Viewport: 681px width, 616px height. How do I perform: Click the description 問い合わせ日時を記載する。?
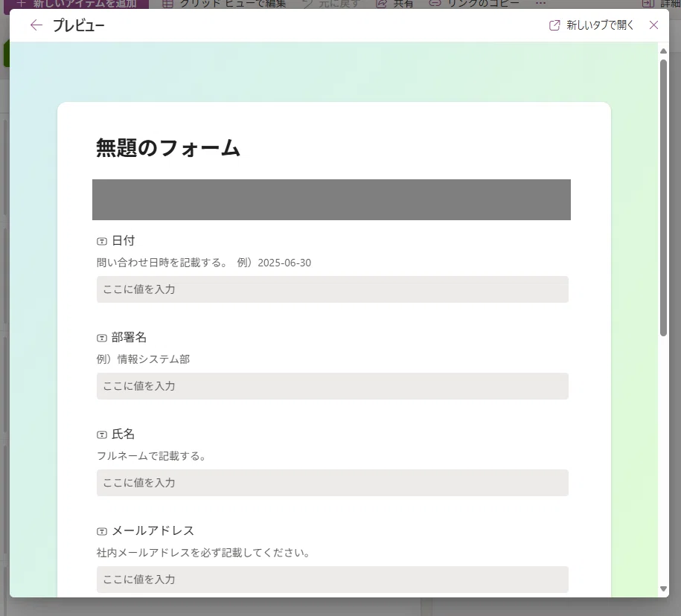(162, 263)
